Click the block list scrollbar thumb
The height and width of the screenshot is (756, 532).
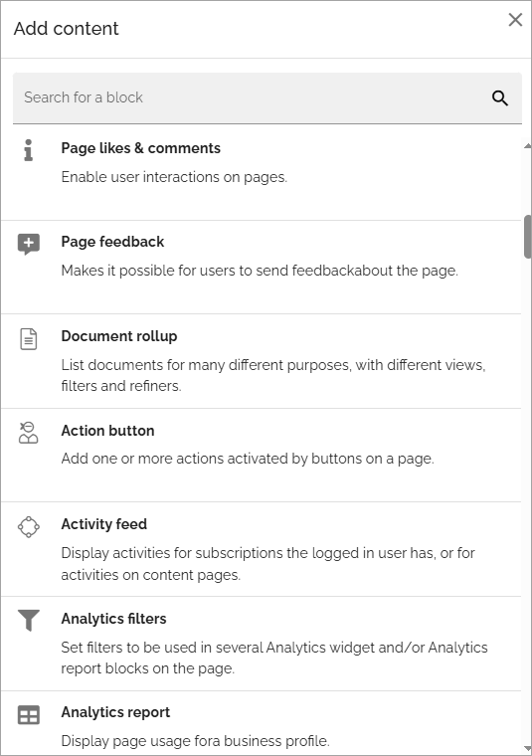click(x=527, y=237)
